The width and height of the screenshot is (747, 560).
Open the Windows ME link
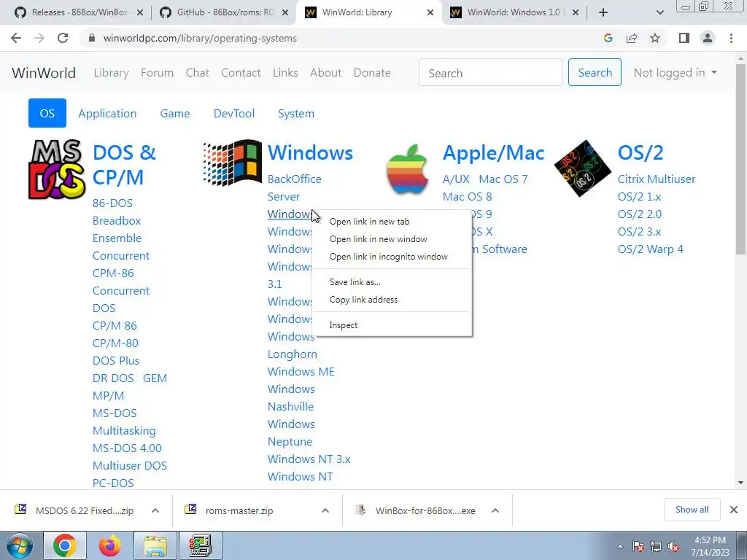[301, 371]
